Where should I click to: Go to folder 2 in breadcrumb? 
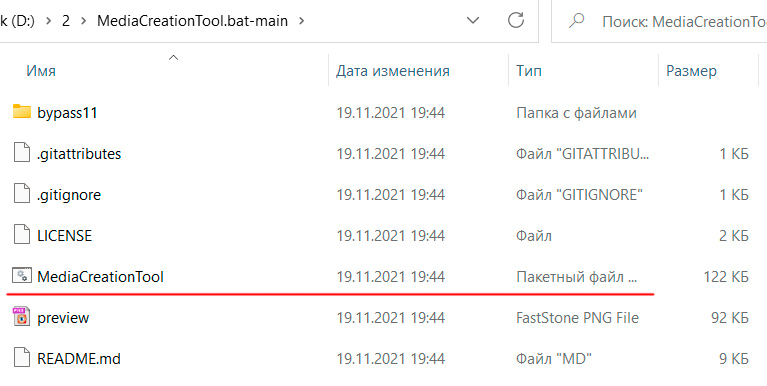[66, 21]
